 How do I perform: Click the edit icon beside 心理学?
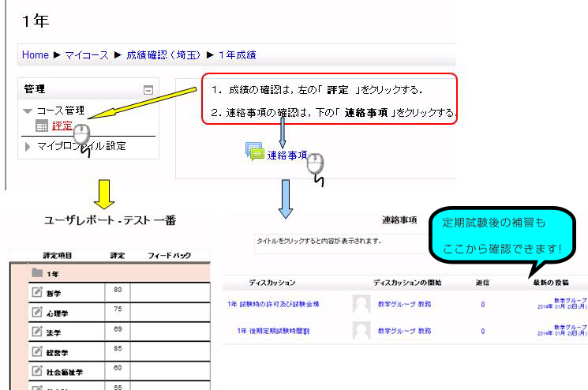click(x=36, y=311)
